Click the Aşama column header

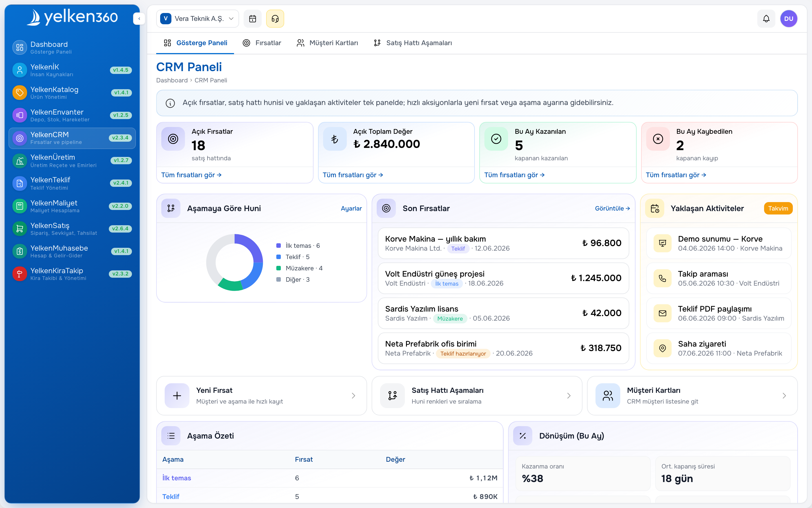173,459
